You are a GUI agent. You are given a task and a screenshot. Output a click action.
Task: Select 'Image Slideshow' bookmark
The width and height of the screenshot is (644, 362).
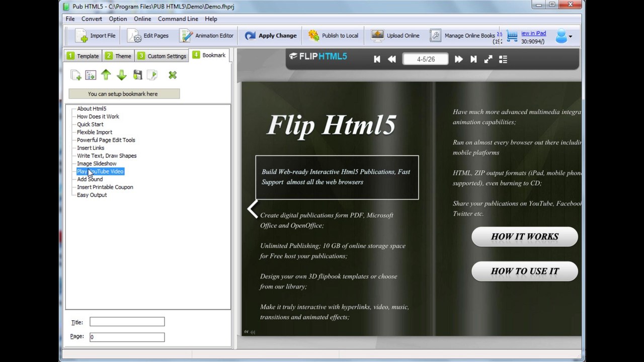click(97, 163)
